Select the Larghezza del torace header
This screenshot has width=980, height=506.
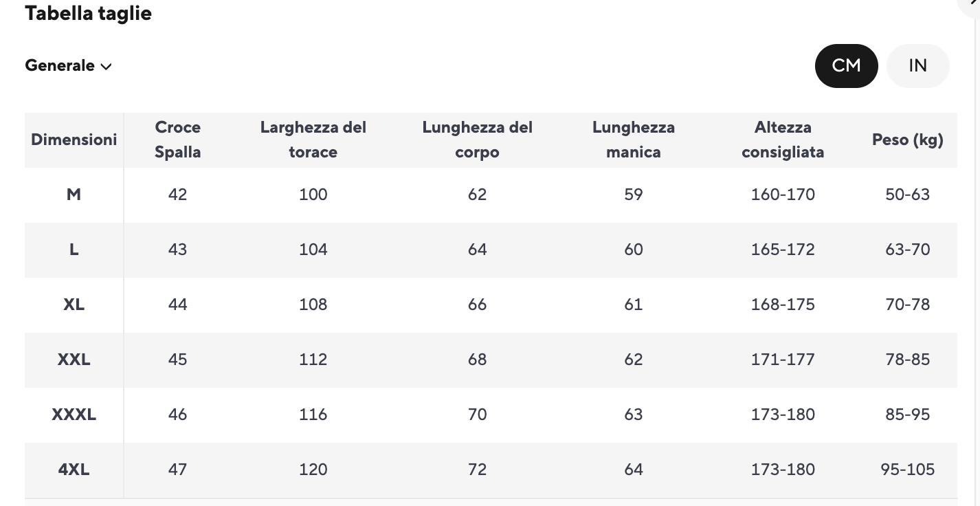click(313, 140)
